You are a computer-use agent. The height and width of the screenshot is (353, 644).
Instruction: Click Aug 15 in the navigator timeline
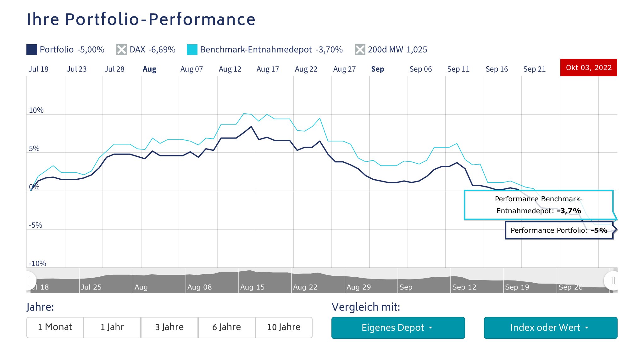pyautogui.click(x=252, y=287)
